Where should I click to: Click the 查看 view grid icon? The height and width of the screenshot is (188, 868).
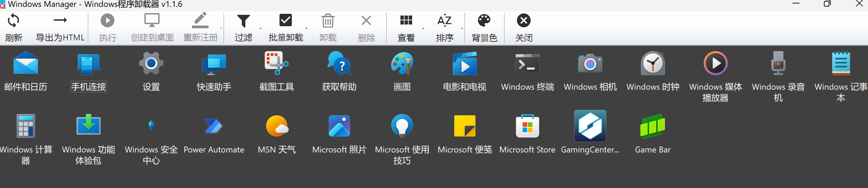pyautogui.click(x=406, y=20)
